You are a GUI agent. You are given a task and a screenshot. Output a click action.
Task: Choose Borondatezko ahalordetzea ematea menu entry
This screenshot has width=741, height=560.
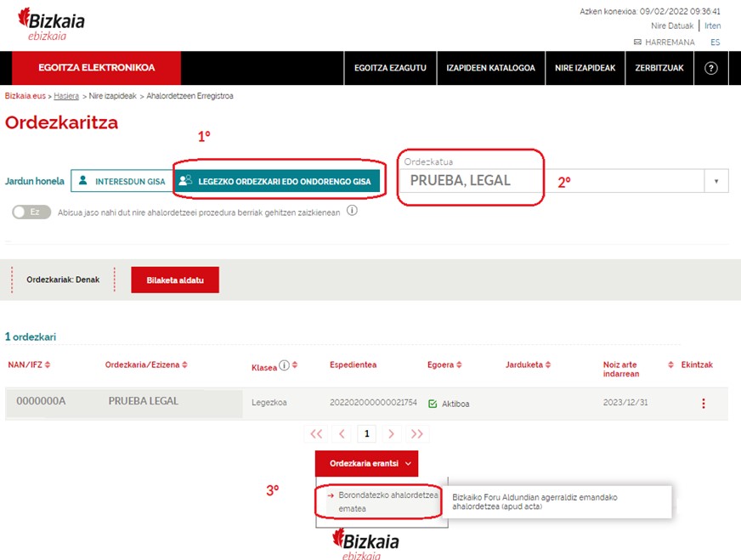[382, 502]
